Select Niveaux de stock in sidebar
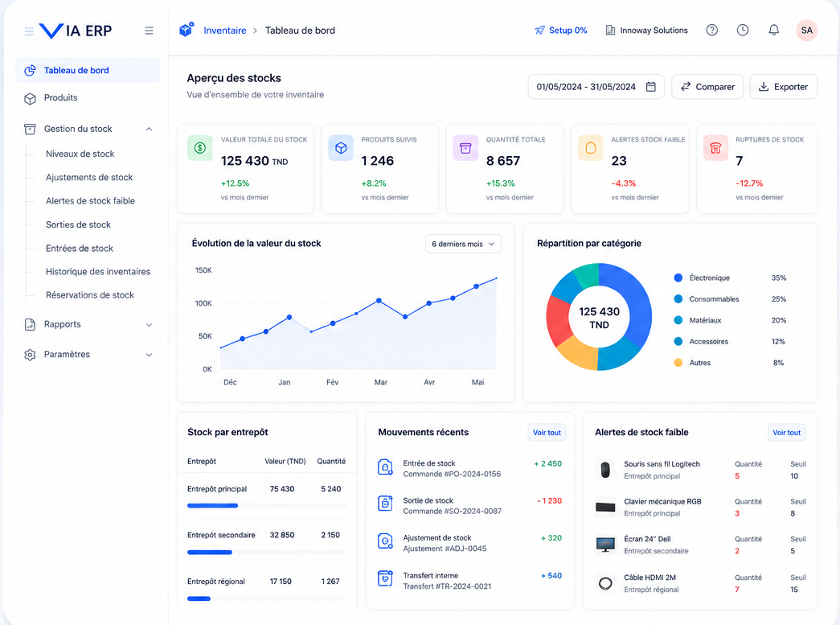This screenshot has height=625, width=840. [80, 154]
